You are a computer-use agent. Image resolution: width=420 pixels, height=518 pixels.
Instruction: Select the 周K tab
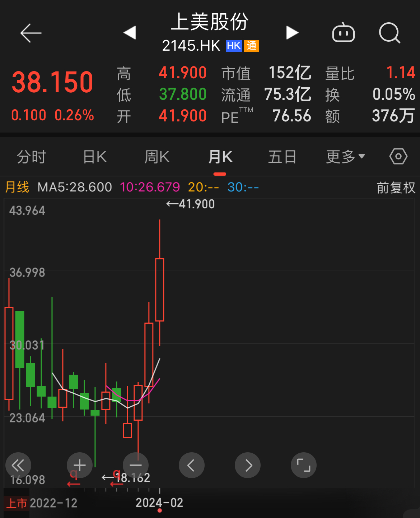click(x=157, y=157)
